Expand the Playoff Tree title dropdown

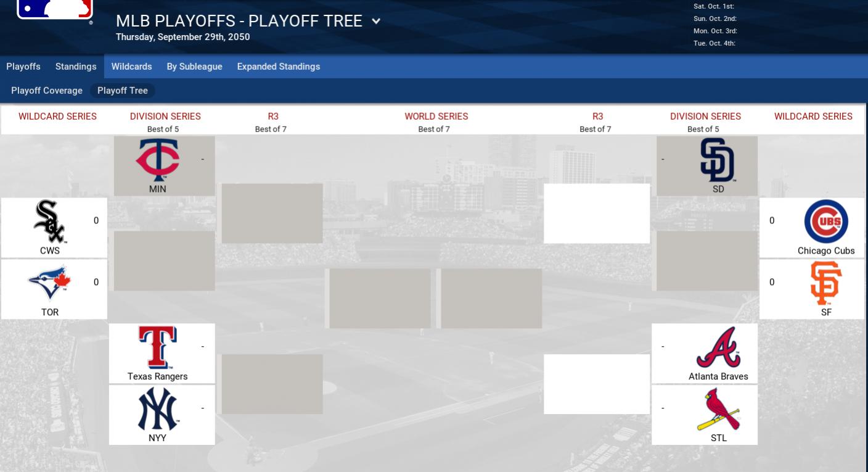(x=376, y=22)
